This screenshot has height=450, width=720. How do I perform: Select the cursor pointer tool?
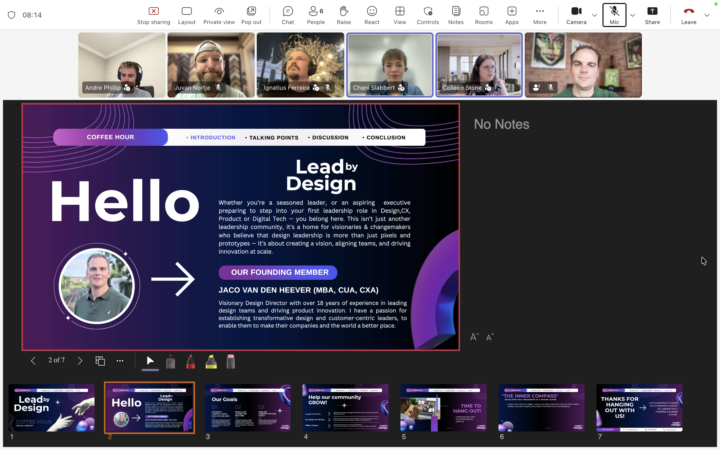(150, 361)
